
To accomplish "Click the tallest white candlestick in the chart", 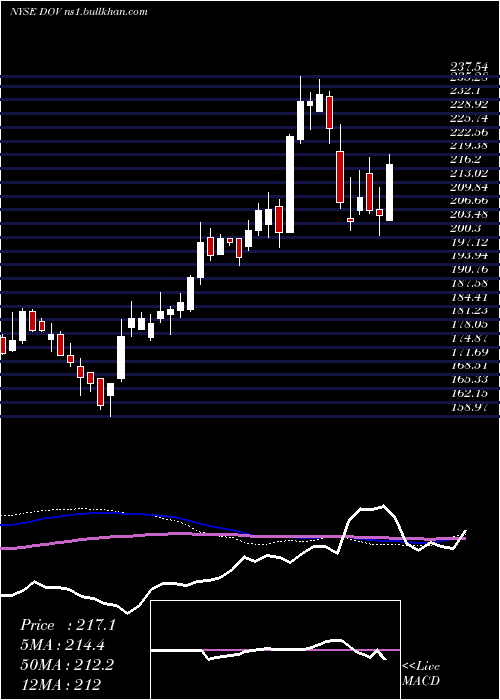I will tap(290, 184).
